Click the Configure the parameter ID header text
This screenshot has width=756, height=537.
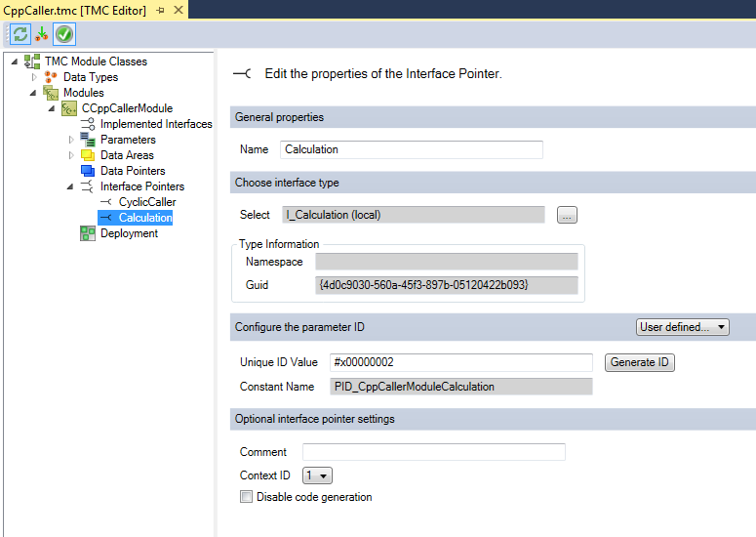(299, 327)
